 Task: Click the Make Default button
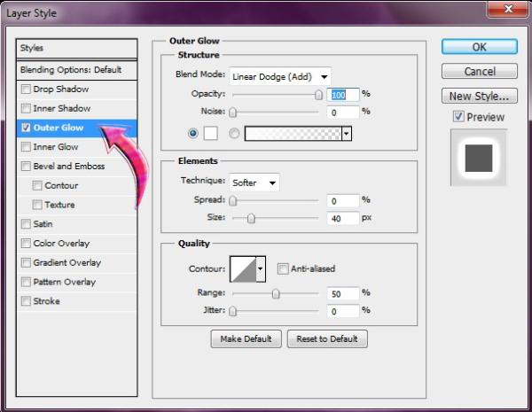246,338
